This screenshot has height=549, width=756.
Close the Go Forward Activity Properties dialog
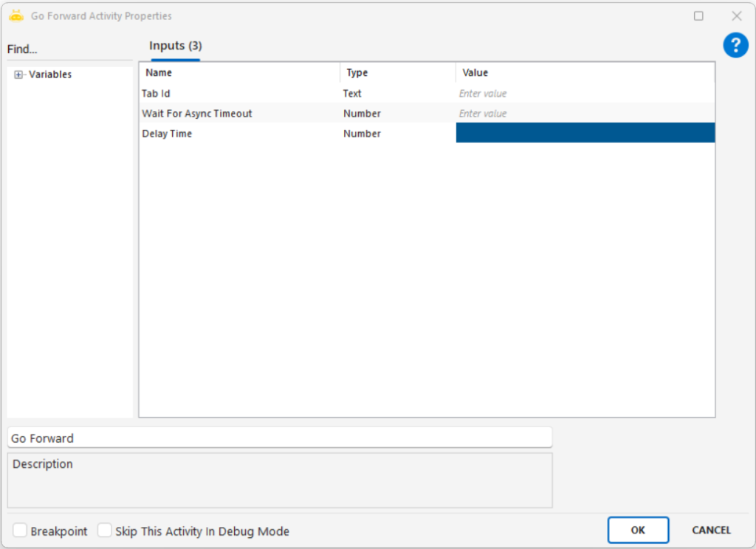(x=736, y=15)
